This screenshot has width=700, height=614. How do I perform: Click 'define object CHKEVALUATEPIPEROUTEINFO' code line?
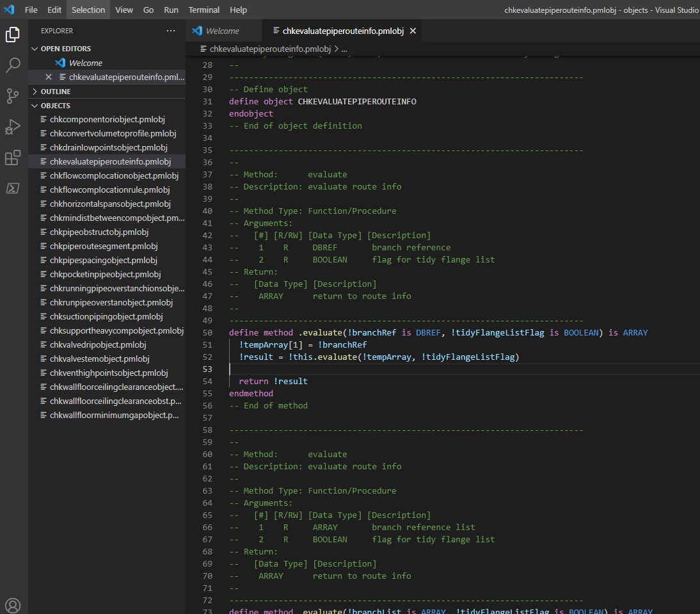pos(322,101)
